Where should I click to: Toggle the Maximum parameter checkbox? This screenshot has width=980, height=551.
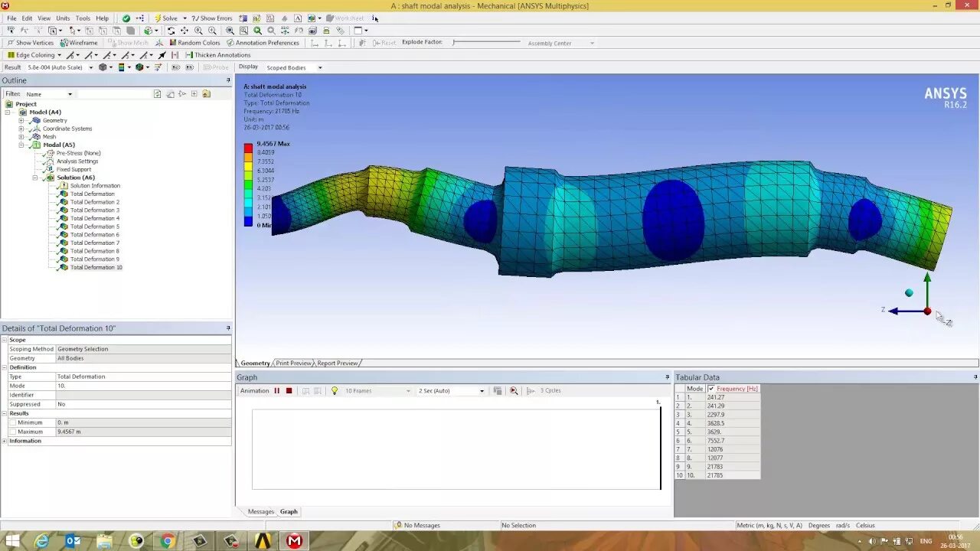[x=12, y=432]
